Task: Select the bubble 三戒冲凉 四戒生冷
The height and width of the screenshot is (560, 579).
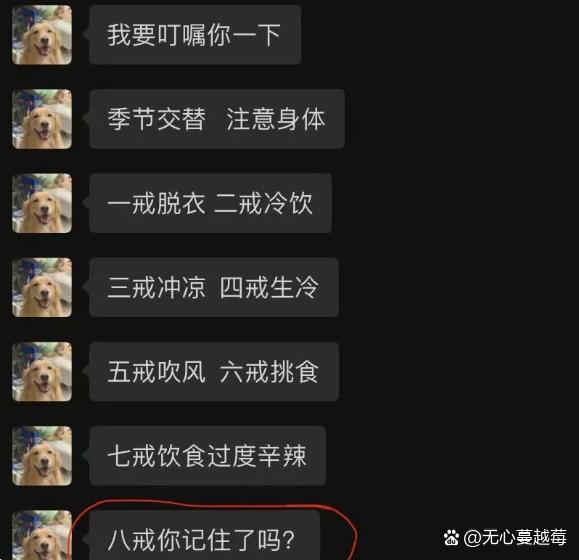Action: 214,288
